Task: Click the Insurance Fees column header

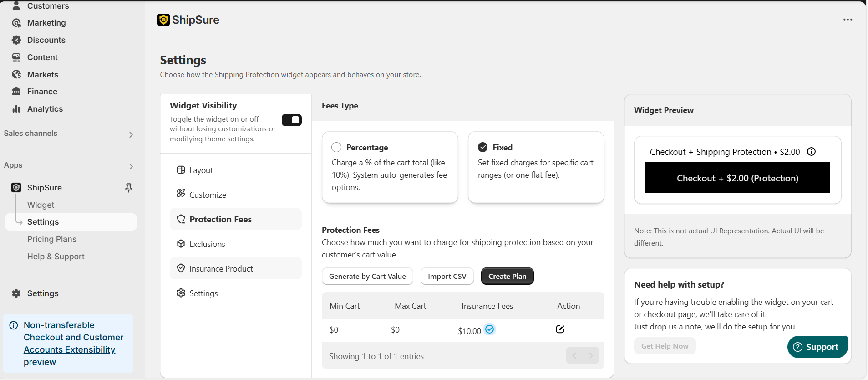Action: 487,306
